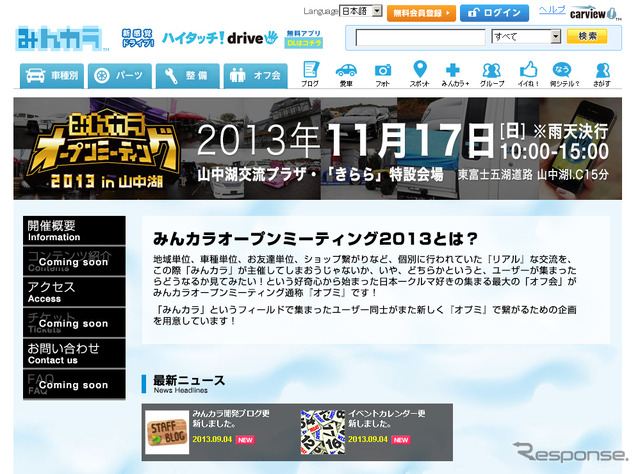Select the パーツ tab

[120, 76]
